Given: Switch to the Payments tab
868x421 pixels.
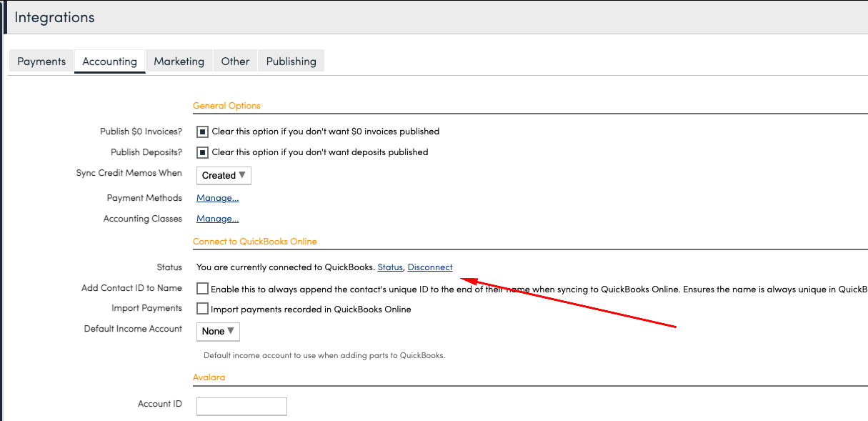Looking at the screenshot, I should (41, 61).
